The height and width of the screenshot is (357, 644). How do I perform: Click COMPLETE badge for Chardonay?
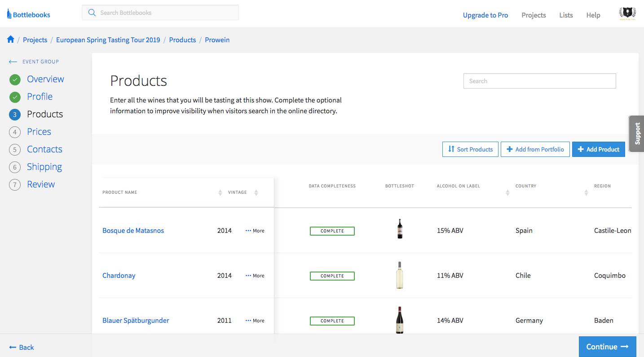pos(332,276)
